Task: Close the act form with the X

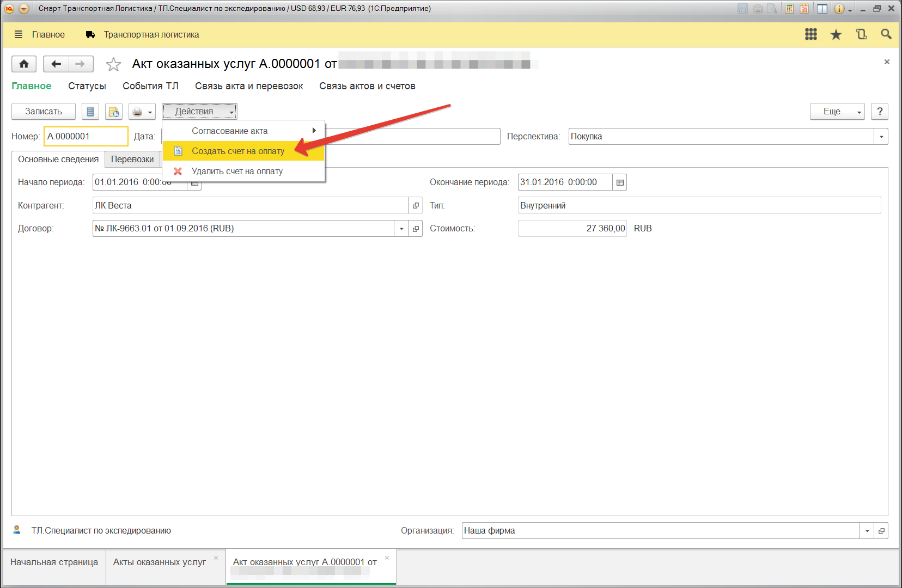Action: pyautogui.click(x=887, y=62)
